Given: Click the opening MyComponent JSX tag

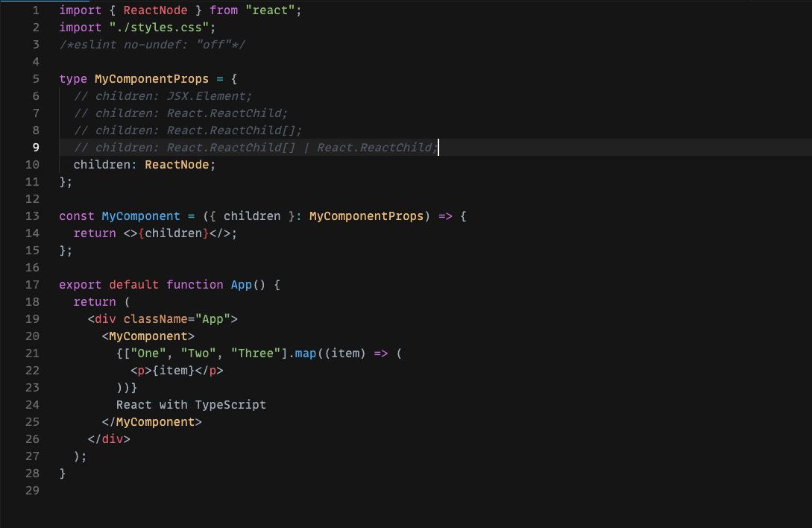Looking at the screenshot, I should pos(148,336).
